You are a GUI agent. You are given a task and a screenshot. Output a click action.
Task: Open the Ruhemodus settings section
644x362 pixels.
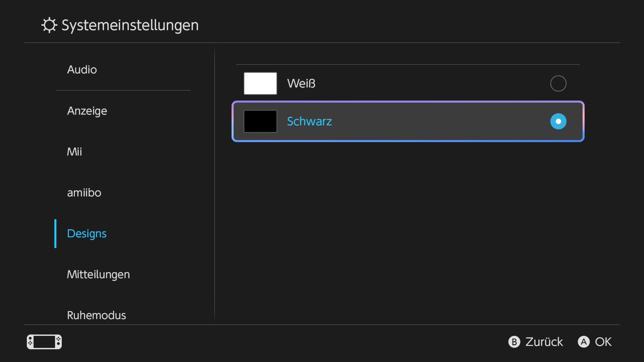[x=96, y=315]
